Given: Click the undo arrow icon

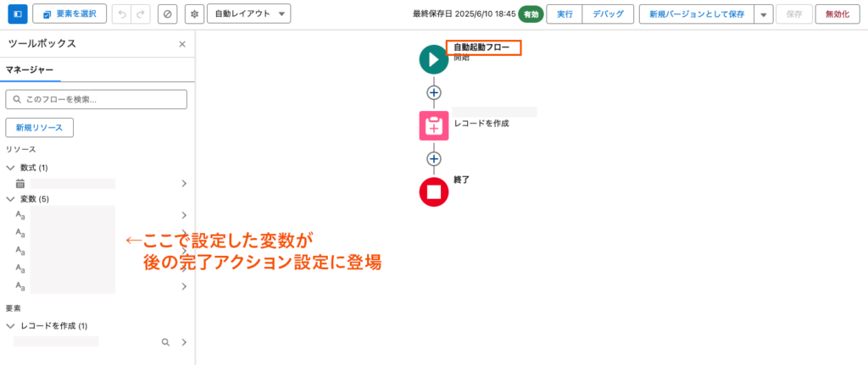Looking at the screenshot, I should click(124, 14).
